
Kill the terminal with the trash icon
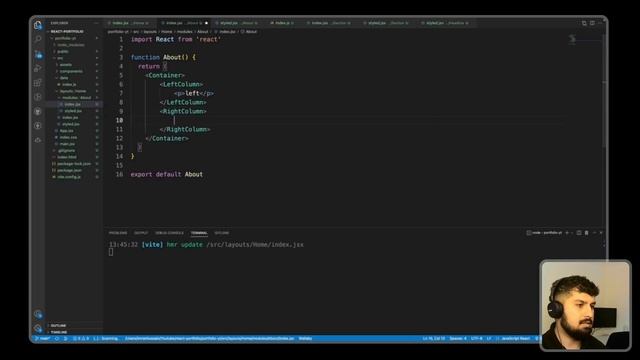(x=587, y=233)
